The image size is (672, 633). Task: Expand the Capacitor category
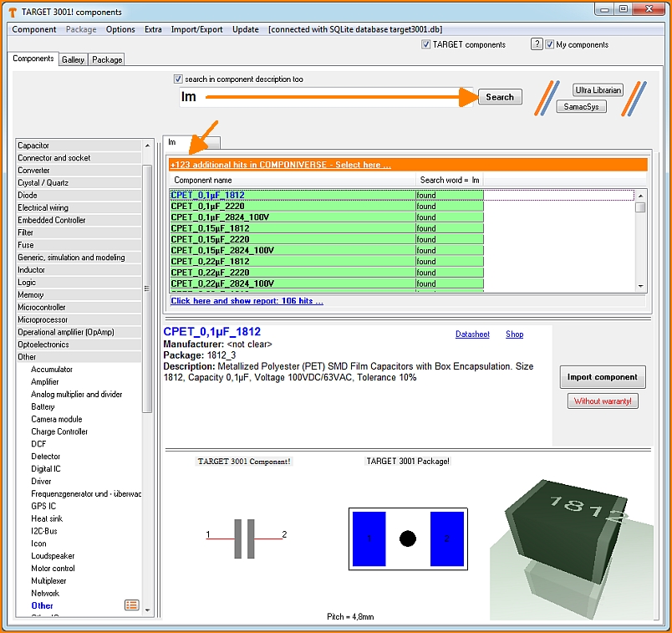(79, 145)
